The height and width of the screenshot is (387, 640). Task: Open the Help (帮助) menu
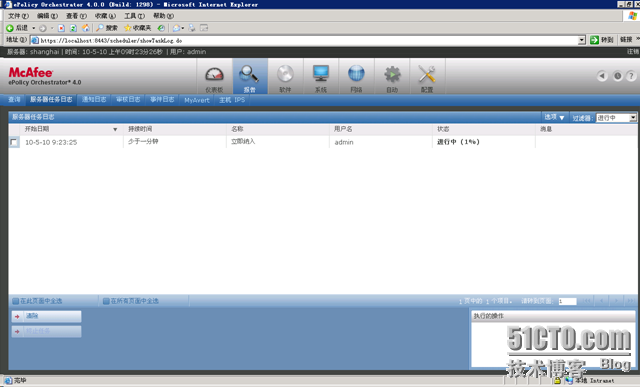click(x=163, y=16)
